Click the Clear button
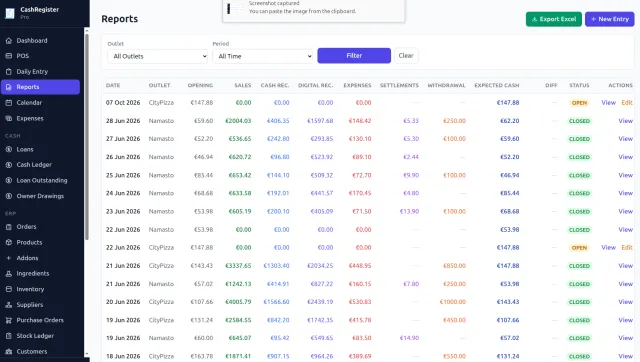 coord(406,56)
